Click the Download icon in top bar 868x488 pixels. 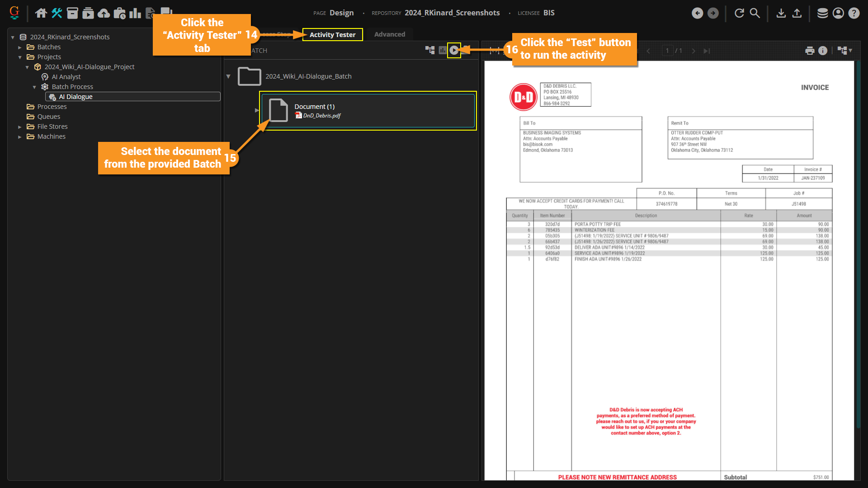pyautogui.click(x=781, y=13)
